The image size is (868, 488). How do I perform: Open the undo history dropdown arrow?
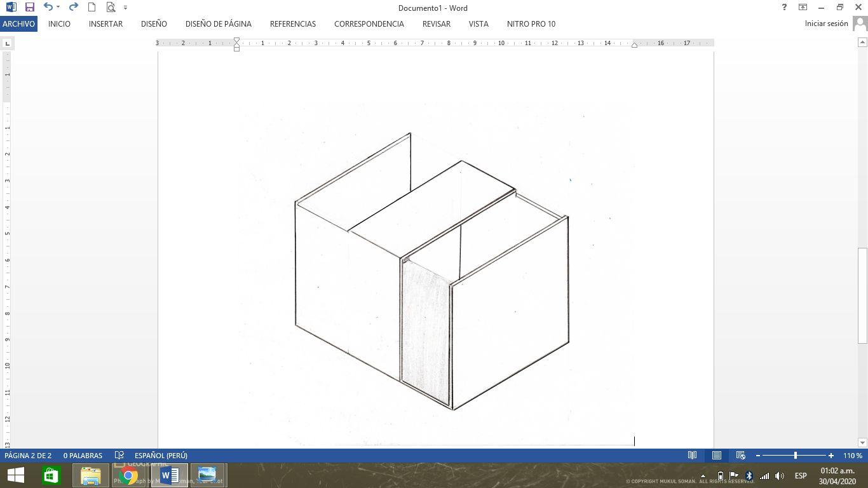click(x=58, y=8)
